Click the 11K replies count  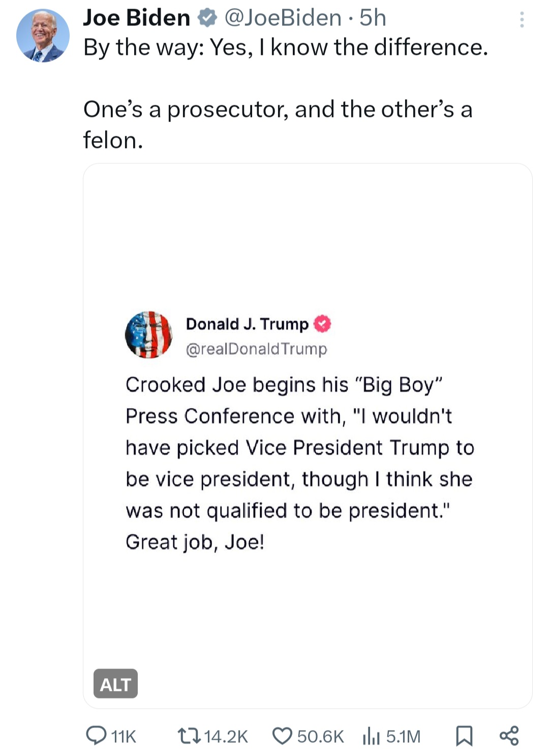[x=124, y=736]
